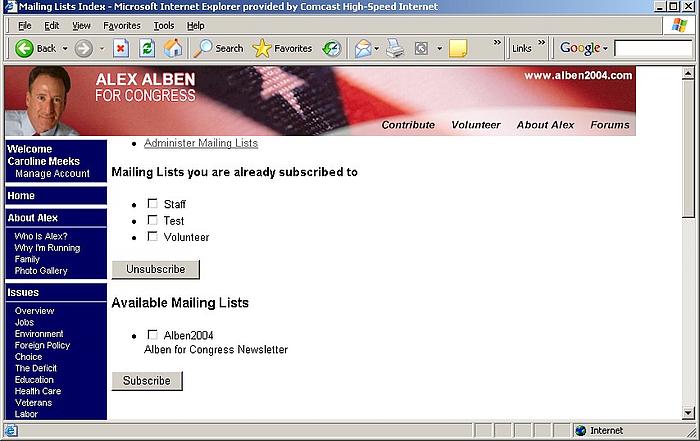Open Favorites star toolbar button
The image size is (700, 441).
(x=282, y=48)
